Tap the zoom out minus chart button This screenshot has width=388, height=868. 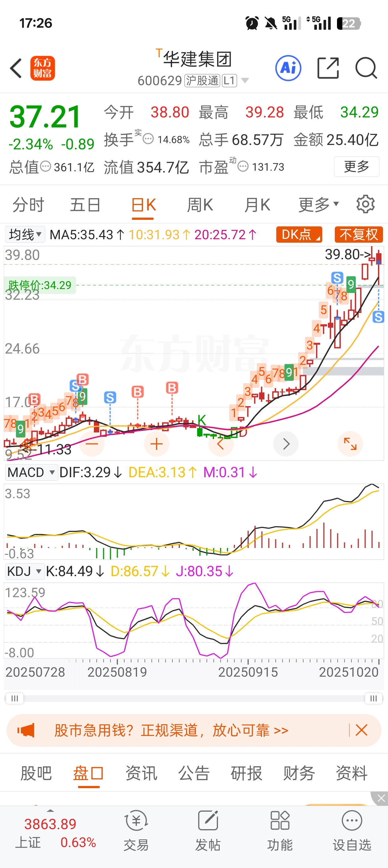click(92, 444)
